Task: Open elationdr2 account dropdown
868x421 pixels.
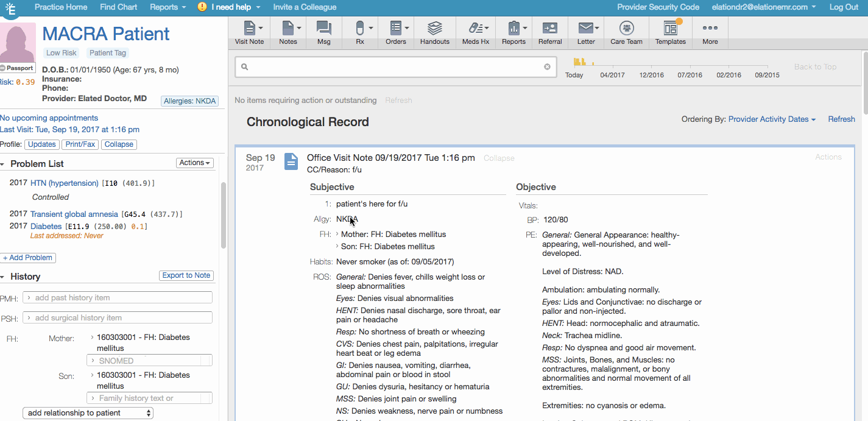Action: coord(764,7)
